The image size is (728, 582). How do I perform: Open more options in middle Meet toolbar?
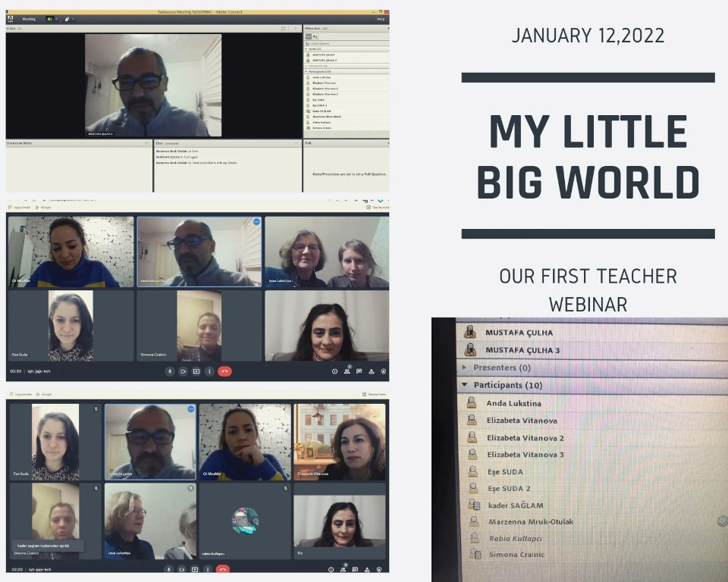coord(209,371)
